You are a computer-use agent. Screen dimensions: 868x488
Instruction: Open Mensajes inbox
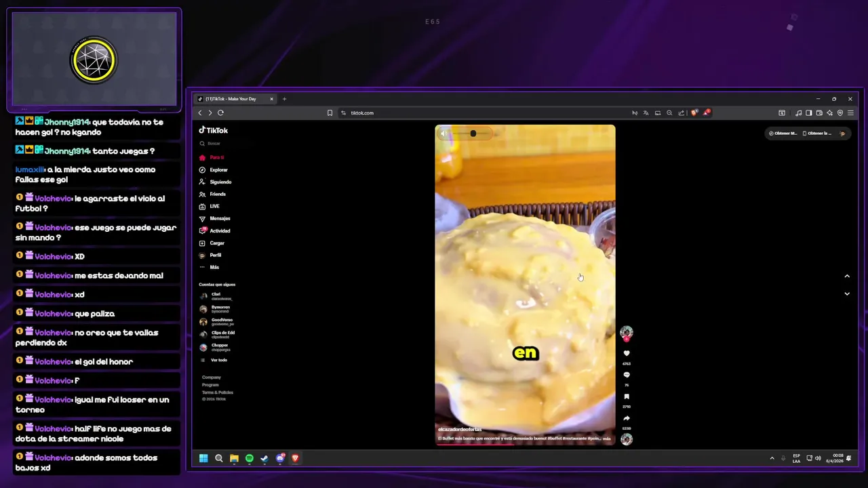click(214, 218)
